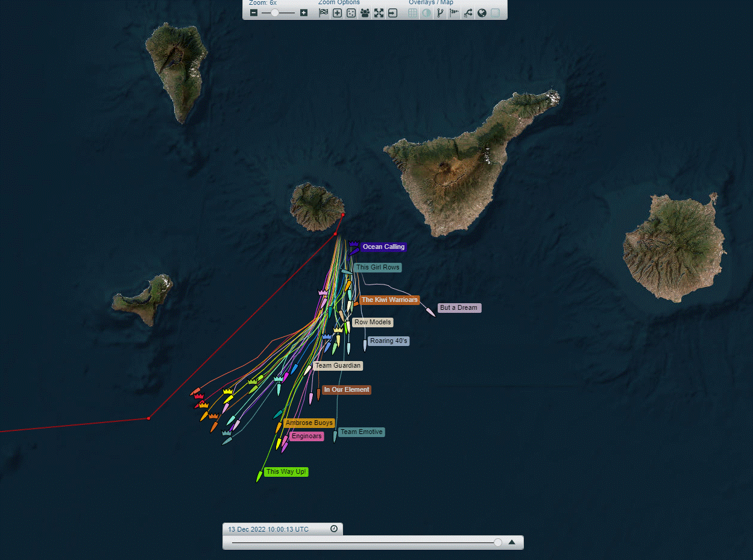Click the Team Guardian label
This screenshot has width=753, height=560.
[x=338, y=365]
